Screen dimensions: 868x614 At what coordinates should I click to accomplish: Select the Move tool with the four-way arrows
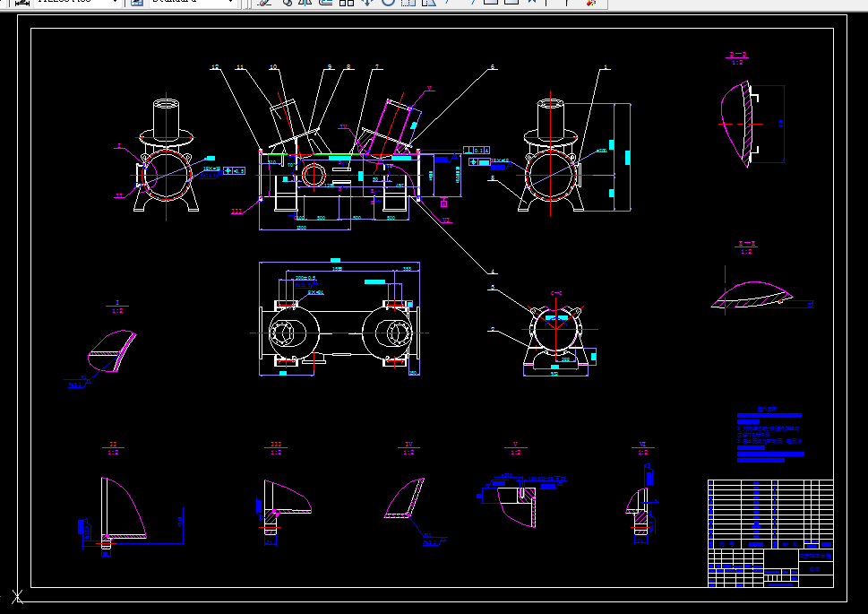(367, 2)
